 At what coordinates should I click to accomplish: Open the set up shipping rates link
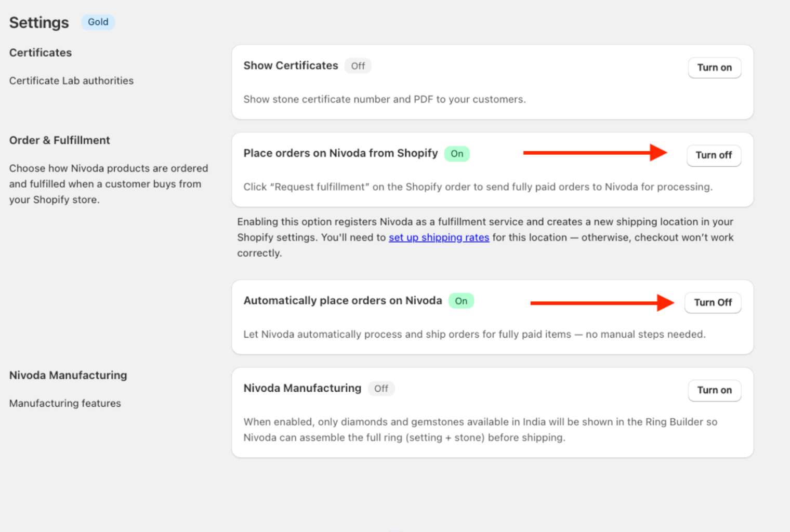click(x=439, y=237)
